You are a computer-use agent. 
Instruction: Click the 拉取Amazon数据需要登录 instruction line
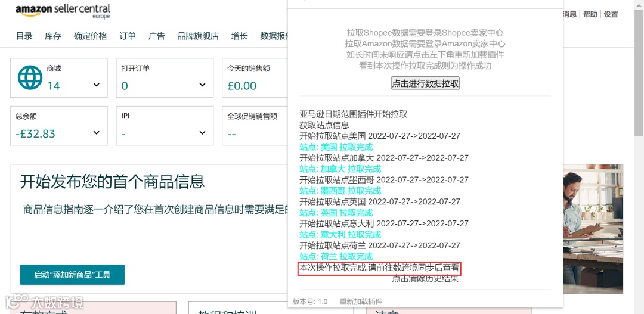(x=425, y=43)
